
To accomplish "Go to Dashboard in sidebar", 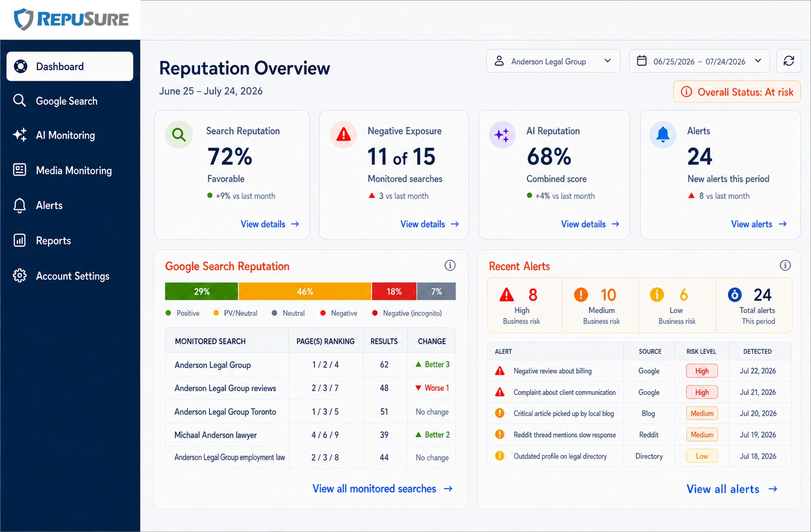I will (x=70, y=66).
